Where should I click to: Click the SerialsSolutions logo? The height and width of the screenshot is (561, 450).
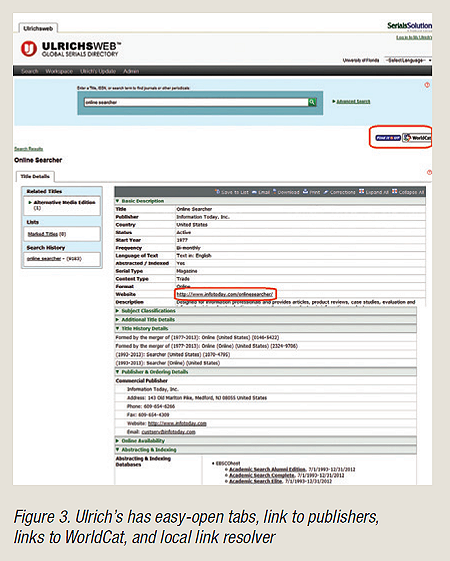pos(410,26)
